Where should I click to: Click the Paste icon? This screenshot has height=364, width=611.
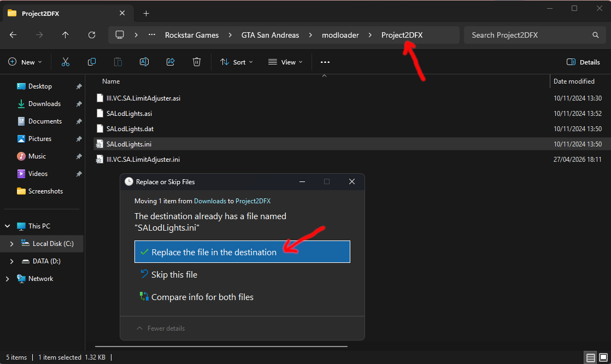coord(117,62)
